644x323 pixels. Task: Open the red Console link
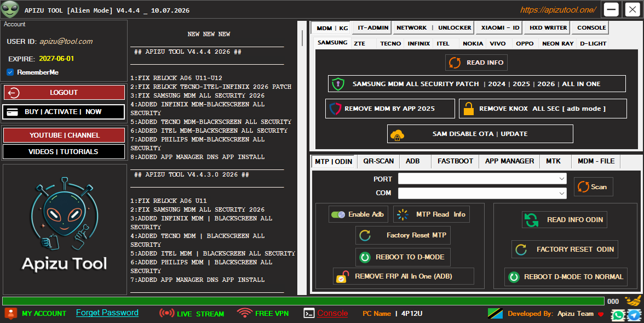coord(333,314)
